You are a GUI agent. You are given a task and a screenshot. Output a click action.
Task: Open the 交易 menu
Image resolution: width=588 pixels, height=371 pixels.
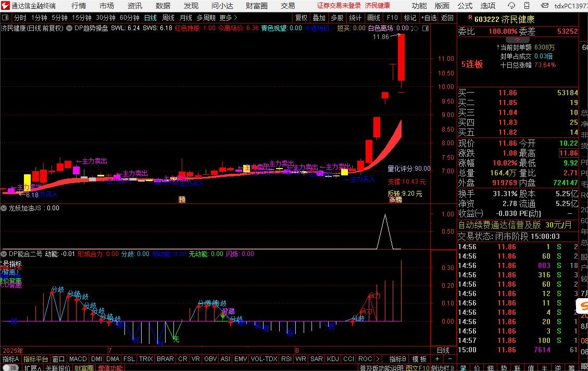[287, 6]
